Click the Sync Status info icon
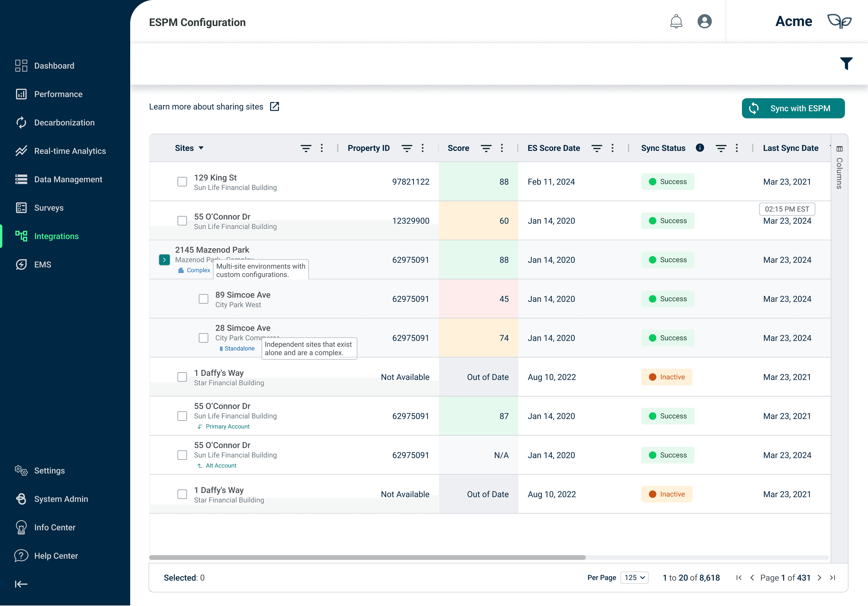868x606 pixels. pyautogui.click(x=700, y=148)
